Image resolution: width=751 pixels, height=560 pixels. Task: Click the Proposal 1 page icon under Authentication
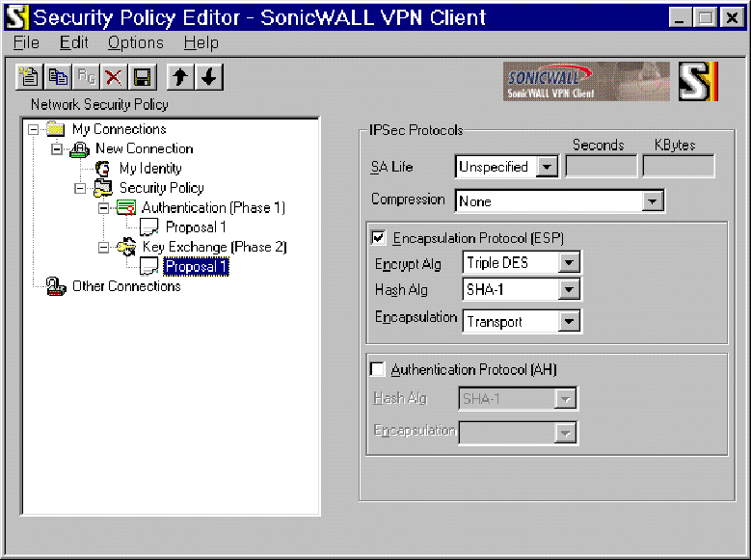point(149,227)
